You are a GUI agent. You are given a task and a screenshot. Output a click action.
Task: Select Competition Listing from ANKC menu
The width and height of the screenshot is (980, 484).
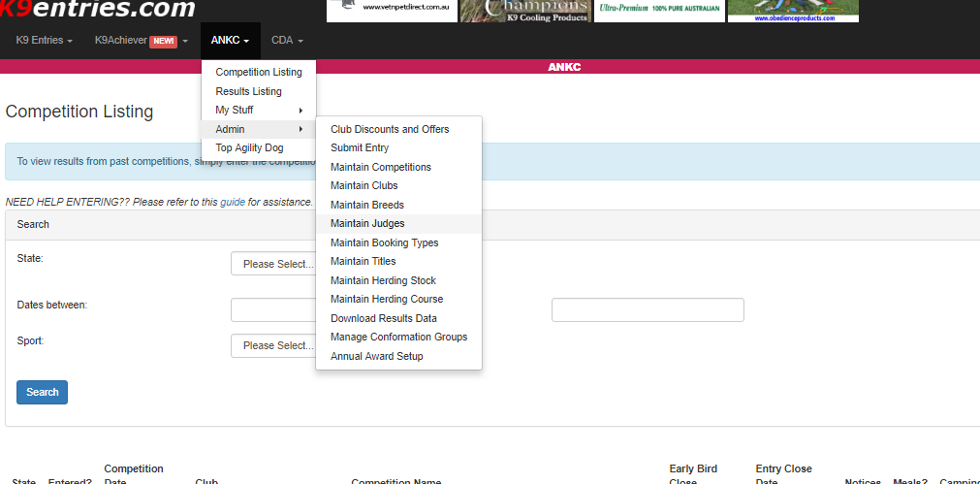(x=259, y=73)
